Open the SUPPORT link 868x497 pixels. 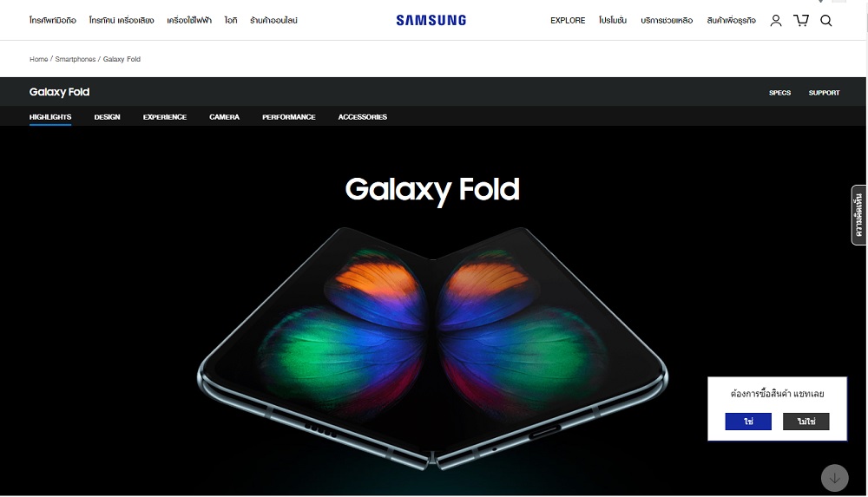(824, 93)
